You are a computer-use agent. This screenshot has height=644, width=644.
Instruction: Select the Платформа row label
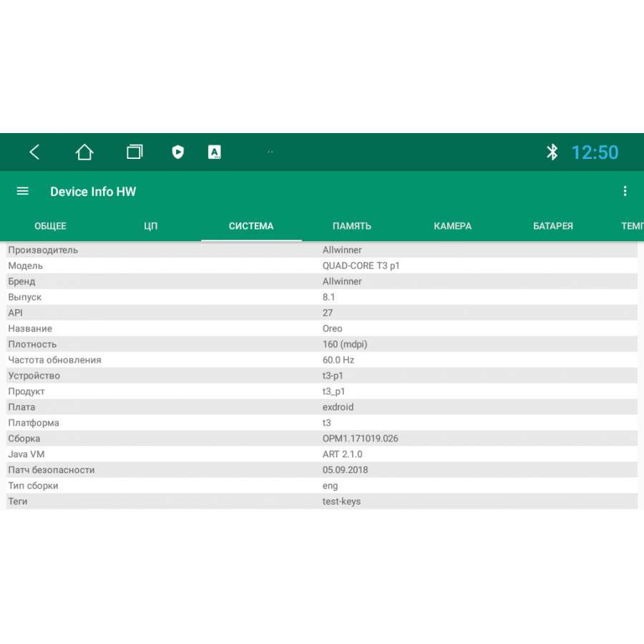[x=33, y=423]
